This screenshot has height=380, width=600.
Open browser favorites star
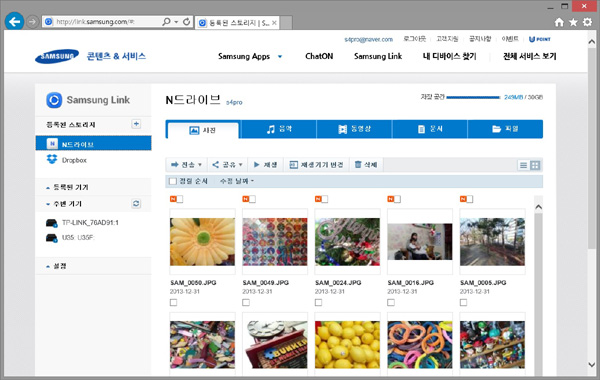click(x=573, y=22)
